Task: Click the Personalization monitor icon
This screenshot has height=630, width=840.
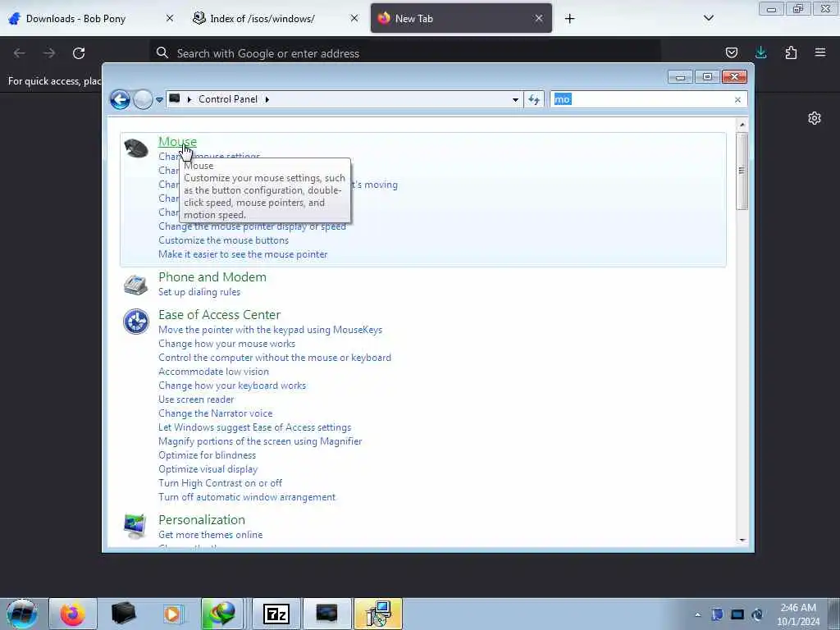Action: [135, 526]
